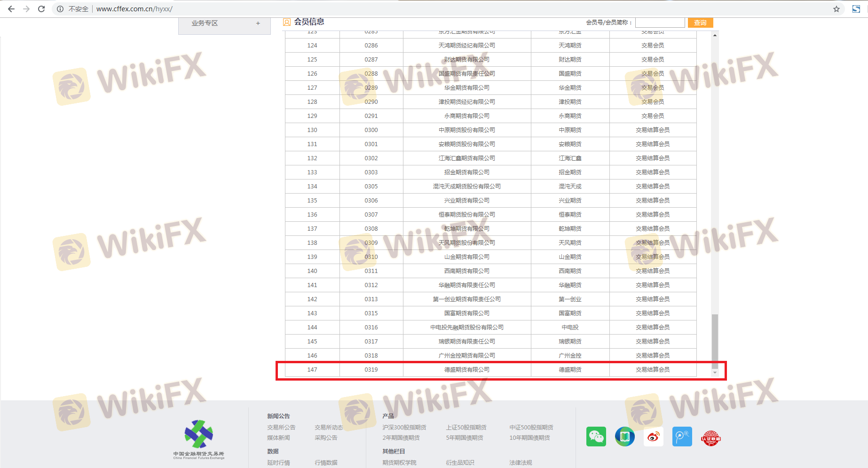Click the browser back arrow
The width and height of the screenshot is (868, 468).
click(11, 9)
